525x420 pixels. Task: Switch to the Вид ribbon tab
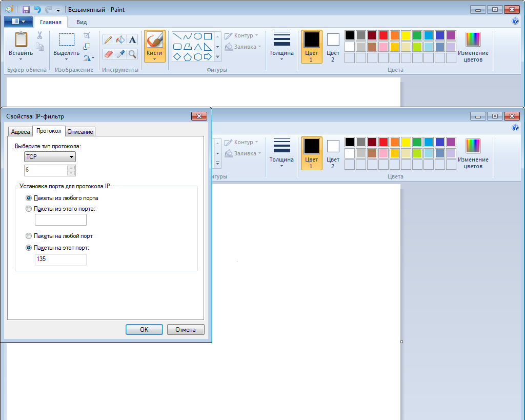pyautogui.click(x=82, y=22)
